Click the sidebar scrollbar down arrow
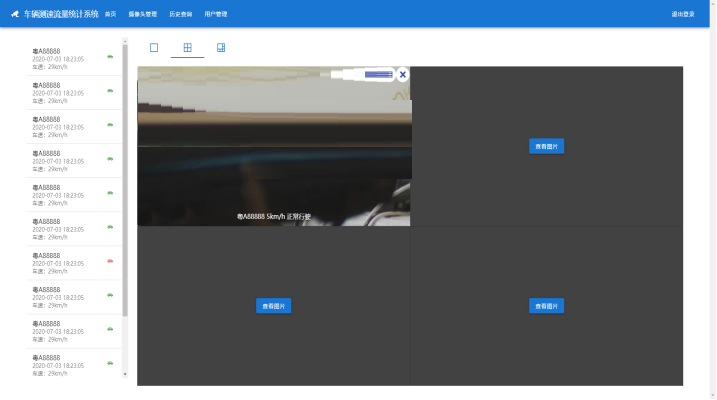The height and width of the screenshot is (400, 717). [125, 374]
